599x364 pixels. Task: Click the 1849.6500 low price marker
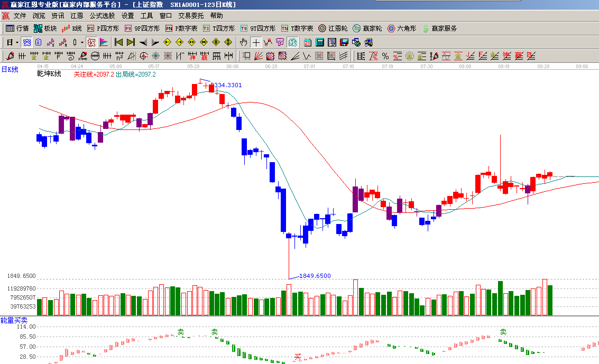pos(315,276)
